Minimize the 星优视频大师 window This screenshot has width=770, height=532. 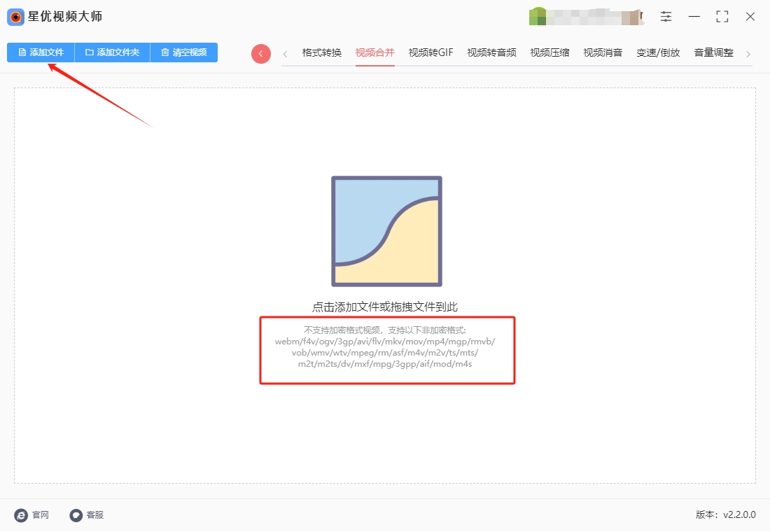coord(694,17)
